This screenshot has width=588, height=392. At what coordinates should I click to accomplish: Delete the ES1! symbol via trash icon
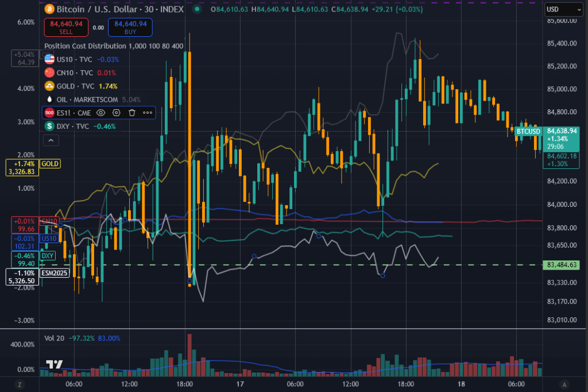(x=131, y=113)
